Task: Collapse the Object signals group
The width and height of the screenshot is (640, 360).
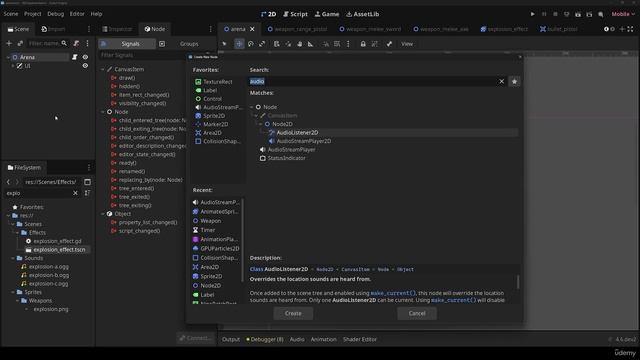Action: coord(103,213)
